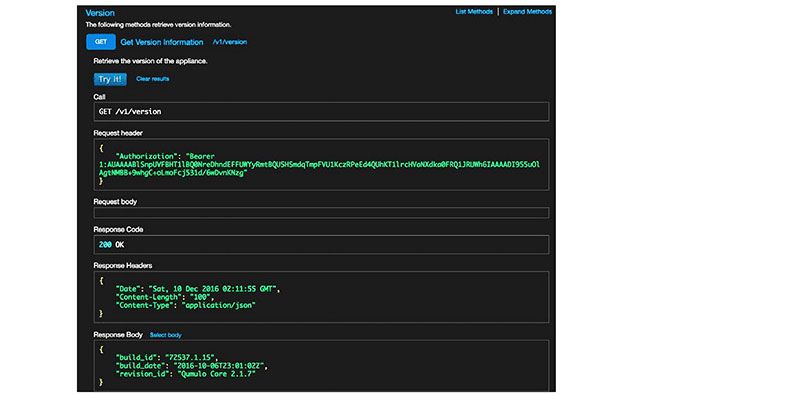This screenshot has height=395, width=800.
Task: Open the Get Version Information method link
Action: click(162, 42)
